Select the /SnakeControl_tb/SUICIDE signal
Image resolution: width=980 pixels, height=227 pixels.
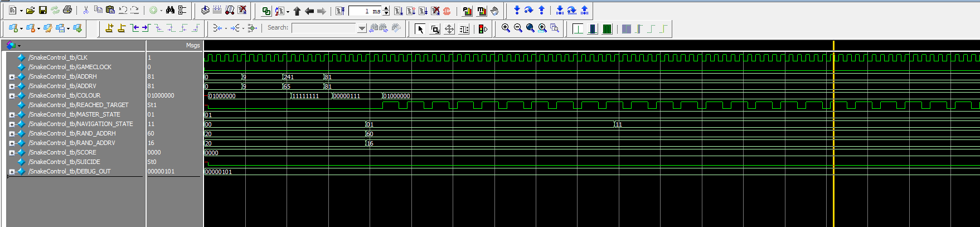click(64, 162)
